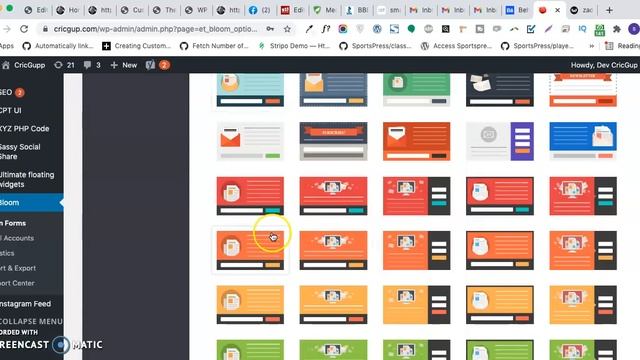Screen dimensions: 640x360
Task: Select the red bordered template with white document
Action: pos(500,196)
